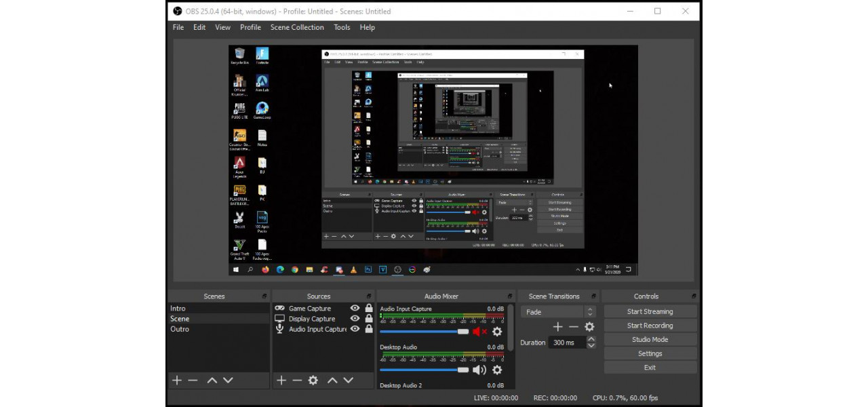Open source properties gear in Sources panel

click(313, 381)
